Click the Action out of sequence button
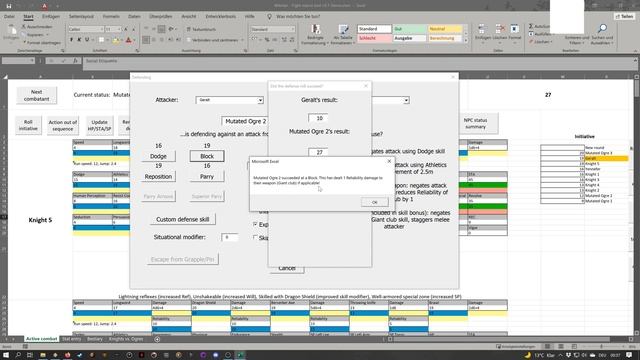 (x=62, y=125)
